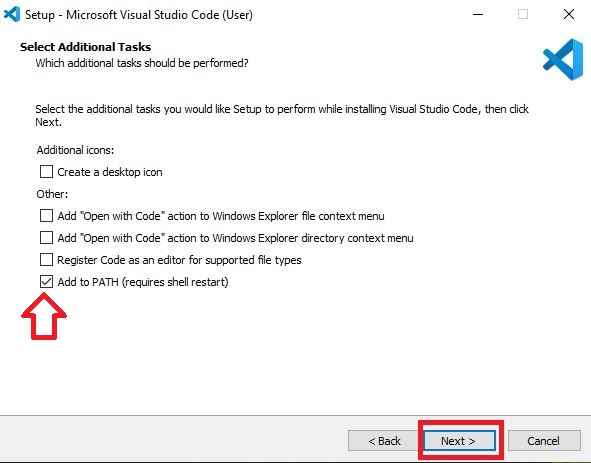This screenshot has width=591, height=463.
Task: Click the 'Other:' group label
Action: pyautogui.click(x=52, y=194)
